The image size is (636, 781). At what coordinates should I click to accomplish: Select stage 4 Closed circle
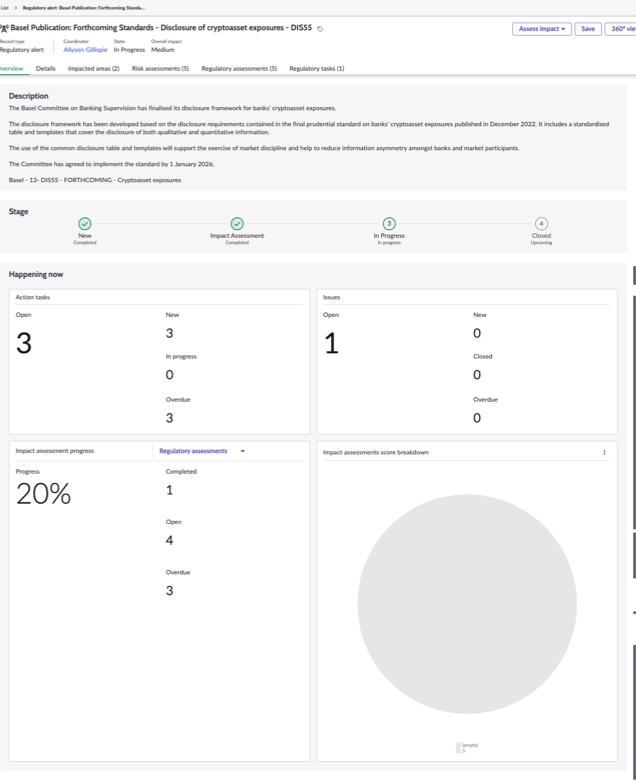[541, 223]
